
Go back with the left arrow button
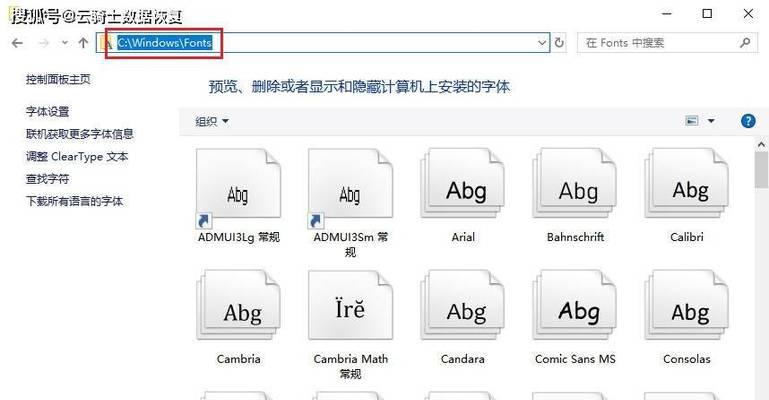pyautogui.click(x=17, y=43)
